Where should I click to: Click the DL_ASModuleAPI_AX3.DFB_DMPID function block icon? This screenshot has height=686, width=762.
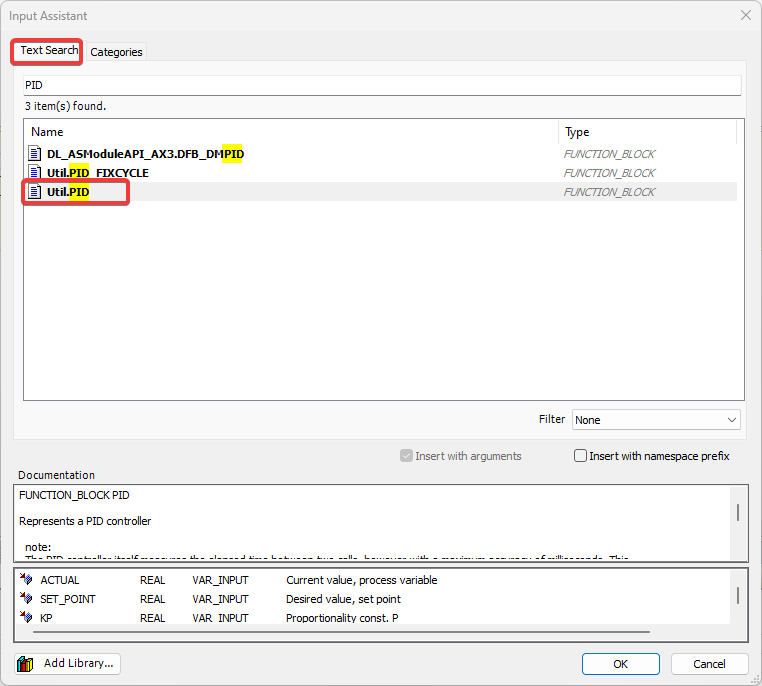click(36, 154)
